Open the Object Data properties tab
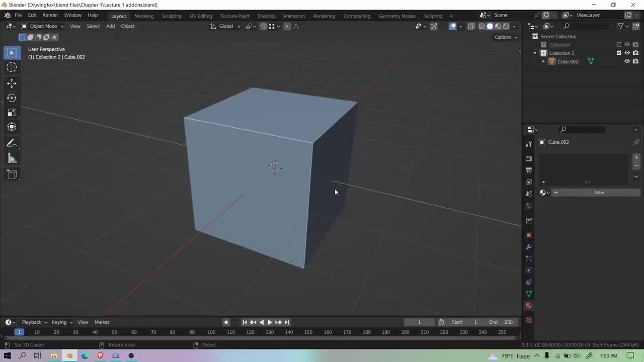The image size is (644, 362). (528, 294)
